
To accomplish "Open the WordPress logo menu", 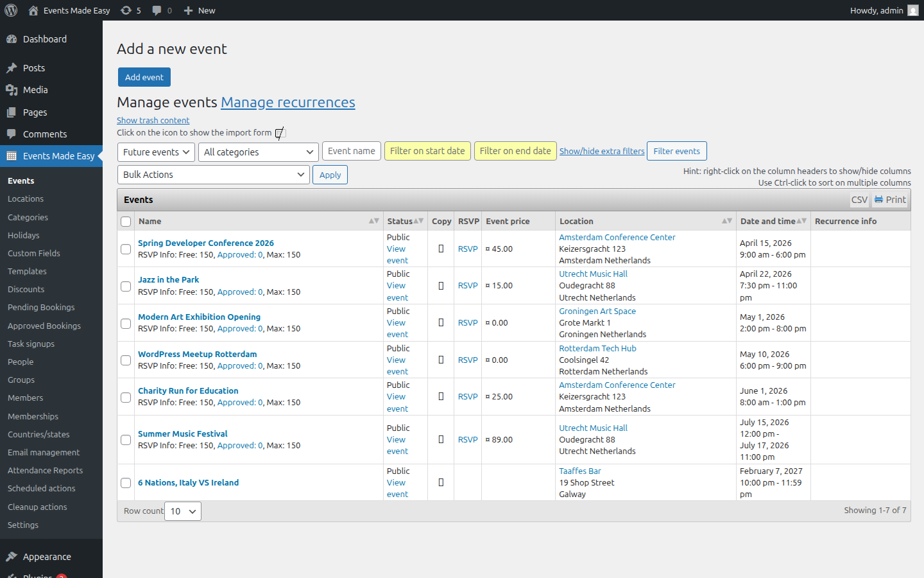I will [10, 10].
